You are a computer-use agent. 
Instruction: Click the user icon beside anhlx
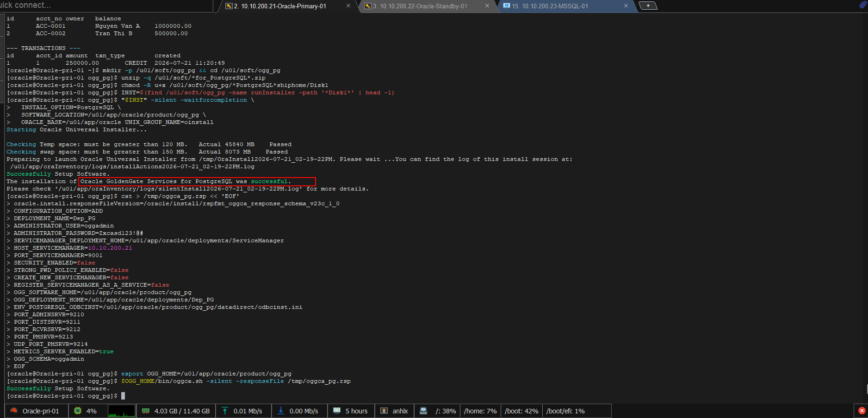pyautogui.click(x=384, y=411)
